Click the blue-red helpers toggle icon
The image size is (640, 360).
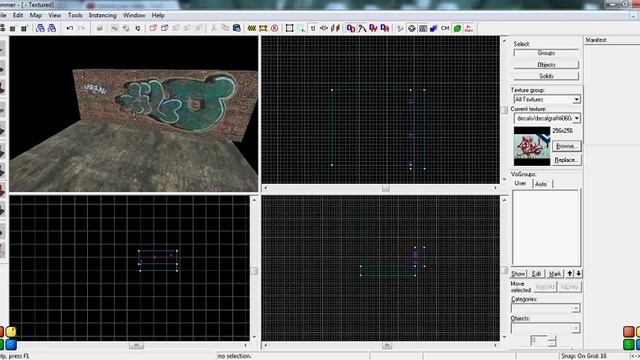(x=351, y=28)
